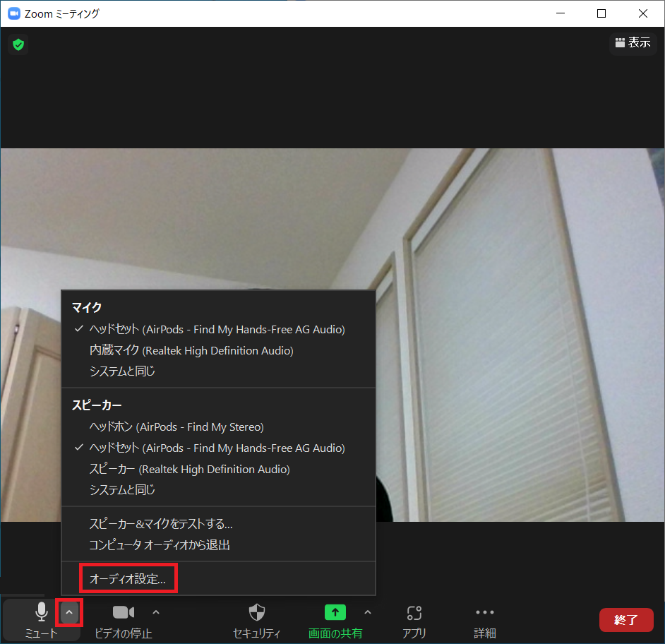Image resolution: width=665 pixels, height=644 pixels.
Task: Select microphone システムと同じ option
Action: [218, 371]
